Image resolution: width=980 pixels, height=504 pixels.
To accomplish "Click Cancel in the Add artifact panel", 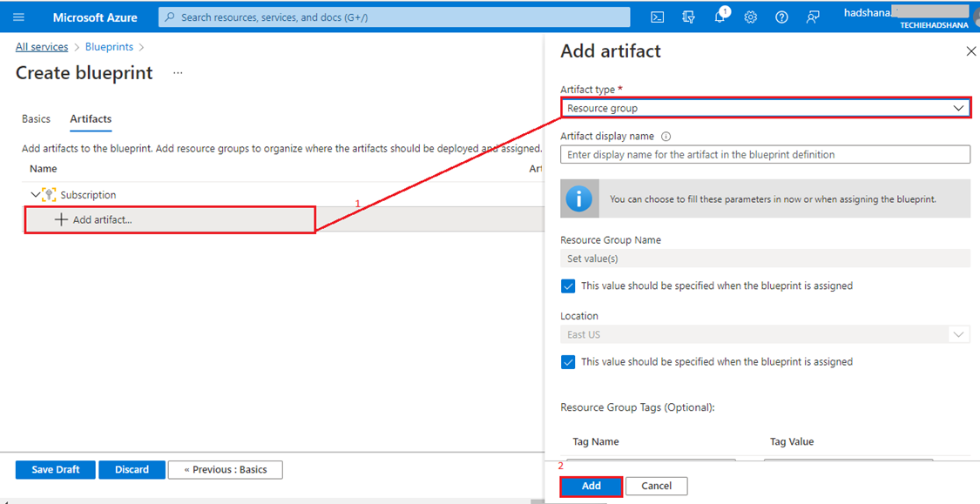I will pyautogui.click(x=656, y=486).
